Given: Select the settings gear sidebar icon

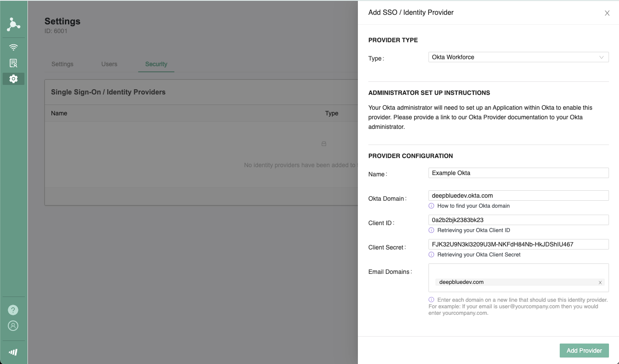Looking at the screenshot, I should [x=14, y=79].
